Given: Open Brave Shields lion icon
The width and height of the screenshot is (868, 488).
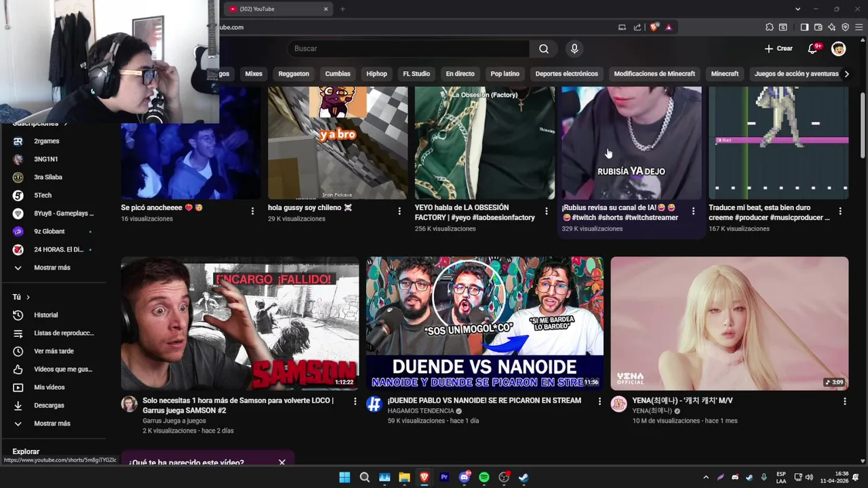Looking at the screenshot, I should [x=654, y=27].
